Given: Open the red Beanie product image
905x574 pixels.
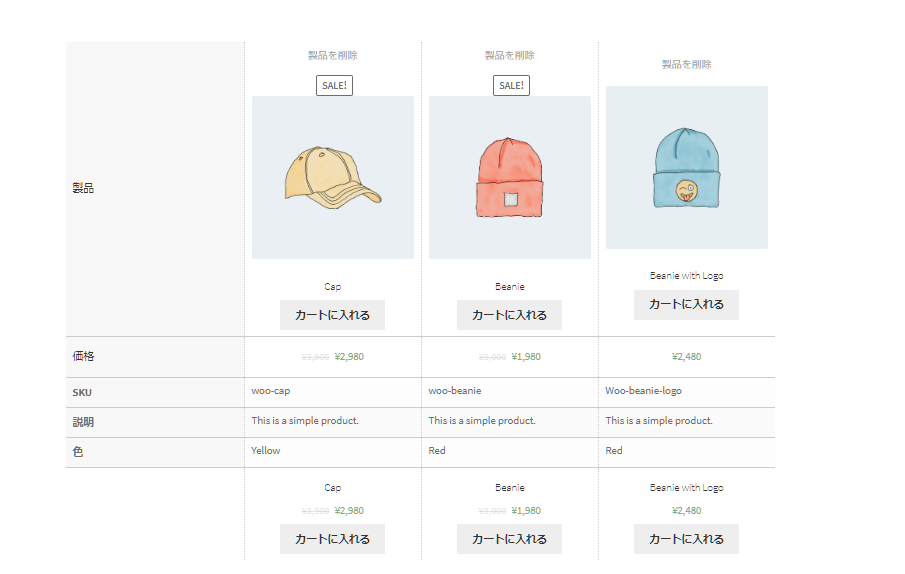Looking at the screenshot, I should click(510, 178).
